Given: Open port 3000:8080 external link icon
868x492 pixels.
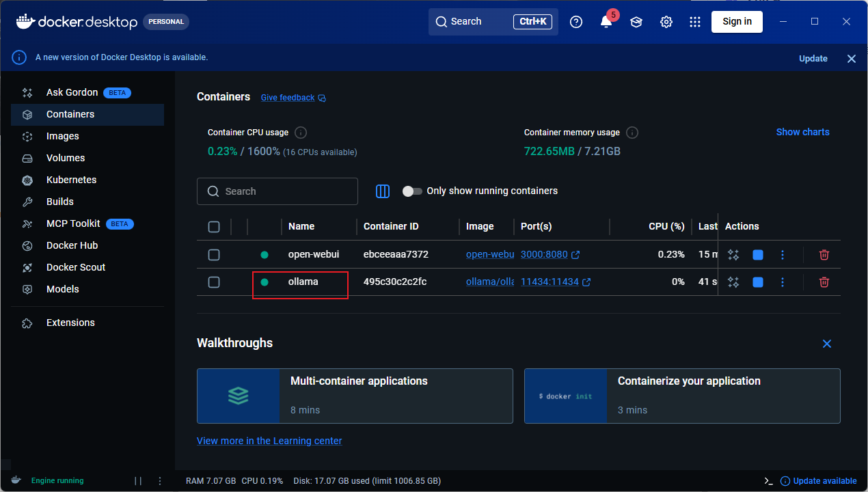Looking at the screenshot, I should pos(575,255).
